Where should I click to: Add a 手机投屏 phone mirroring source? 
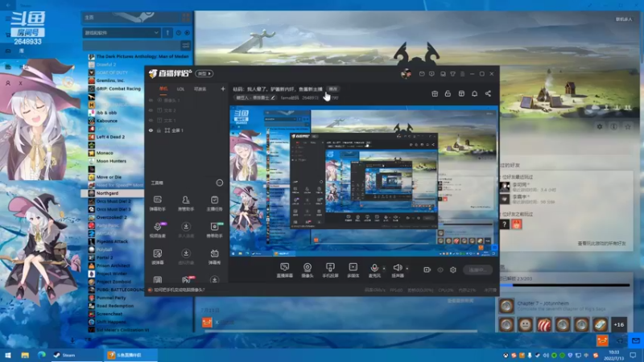pyautogui.click(x=330, y=270)
